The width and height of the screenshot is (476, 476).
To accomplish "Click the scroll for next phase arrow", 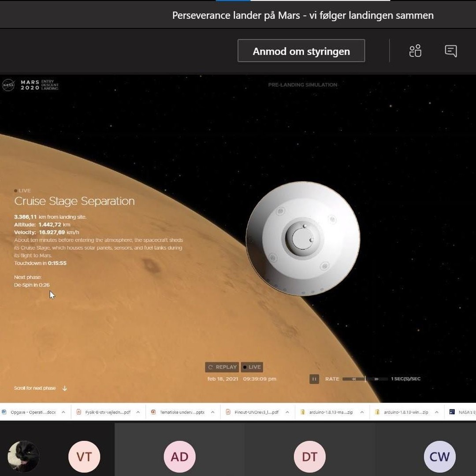I will [64, 388].
